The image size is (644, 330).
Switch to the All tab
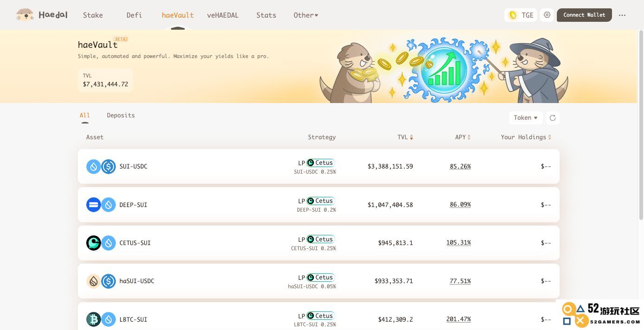click(85, 116)
